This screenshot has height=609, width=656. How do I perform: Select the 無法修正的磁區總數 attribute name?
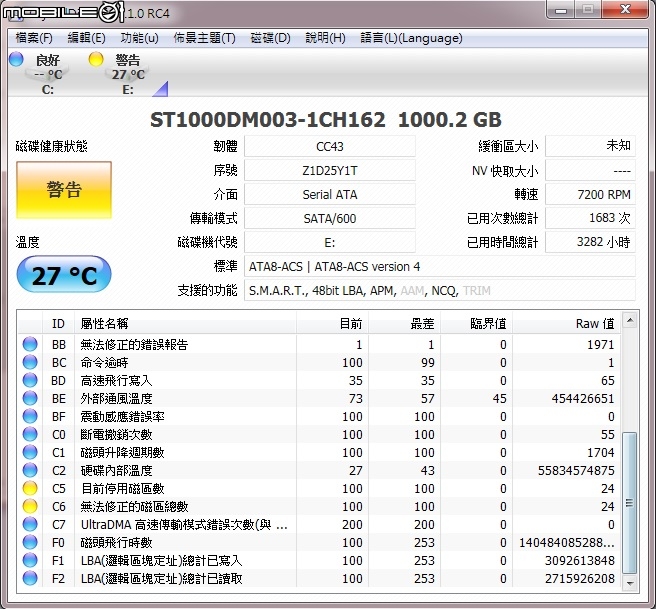tap(134, 506)
